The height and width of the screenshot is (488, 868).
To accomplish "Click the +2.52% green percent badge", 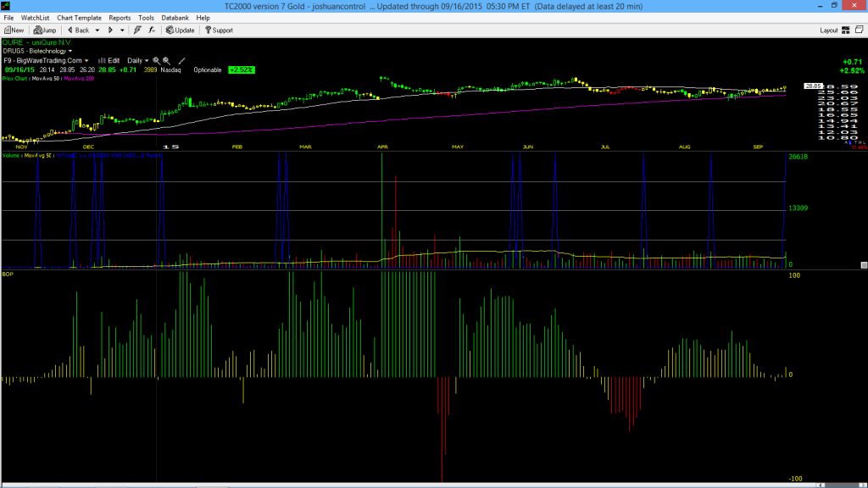I will [x=242, y=69].
